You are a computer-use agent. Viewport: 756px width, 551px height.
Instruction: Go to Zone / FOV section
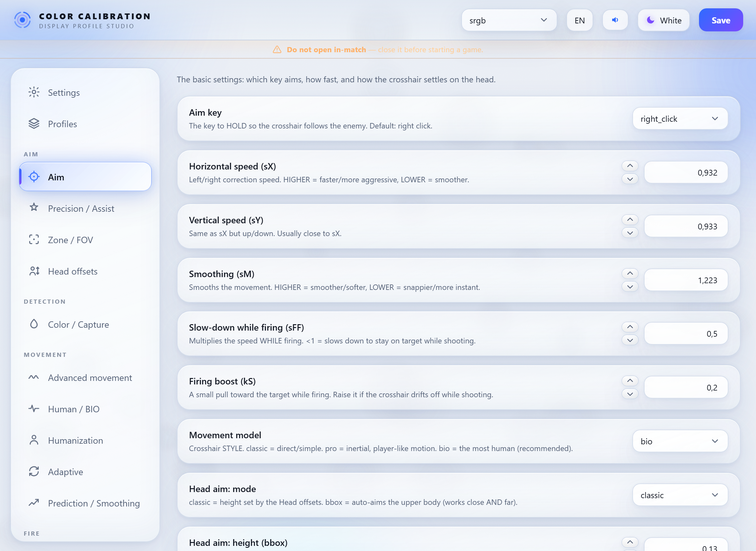pyautogui.click(x=86, y=240)
